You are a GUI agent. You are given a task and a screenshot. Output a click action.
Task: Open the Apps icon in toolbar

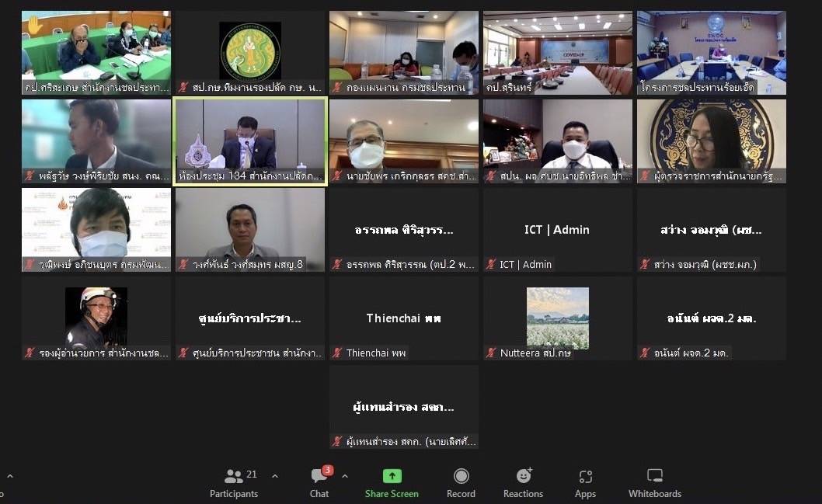585,476
